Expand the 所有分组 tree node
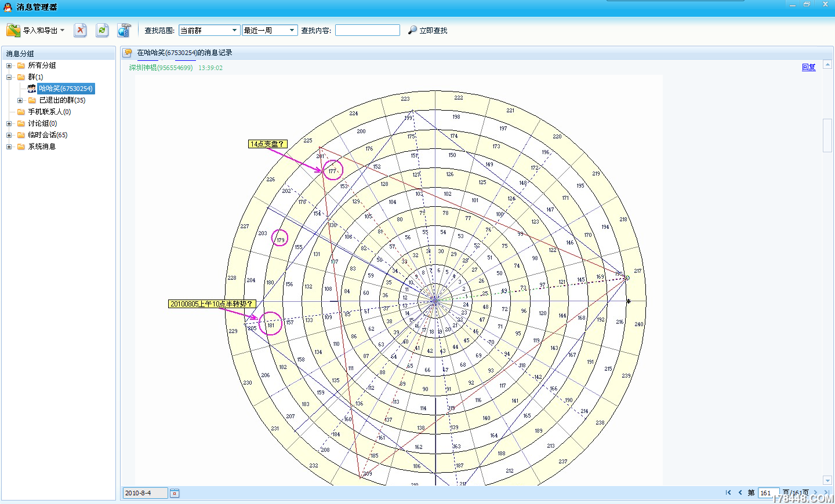 click(9, 65)
